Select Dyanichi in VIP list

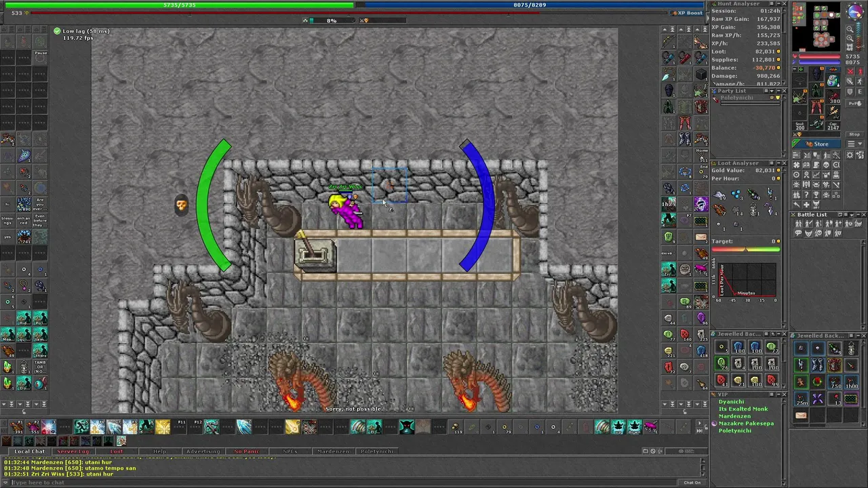coord(732,402)
